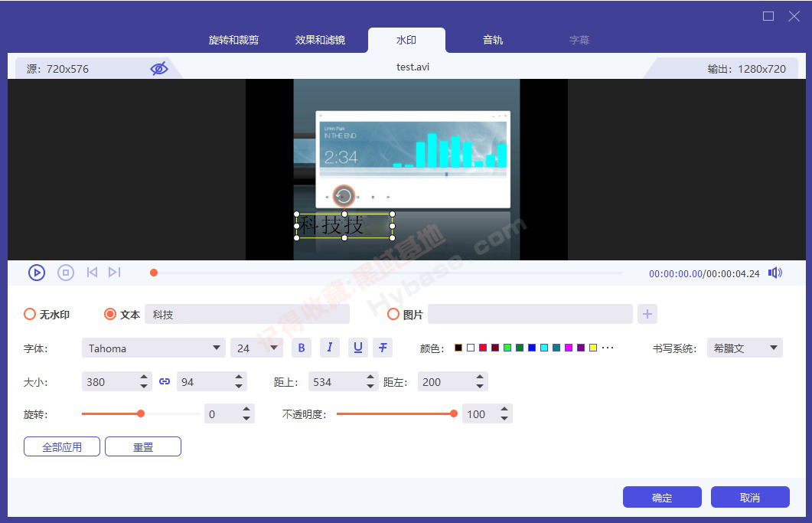This screenshot has height=523, width=812.
Task: Pick the magenta color swatch
Action: click(569, 348)
